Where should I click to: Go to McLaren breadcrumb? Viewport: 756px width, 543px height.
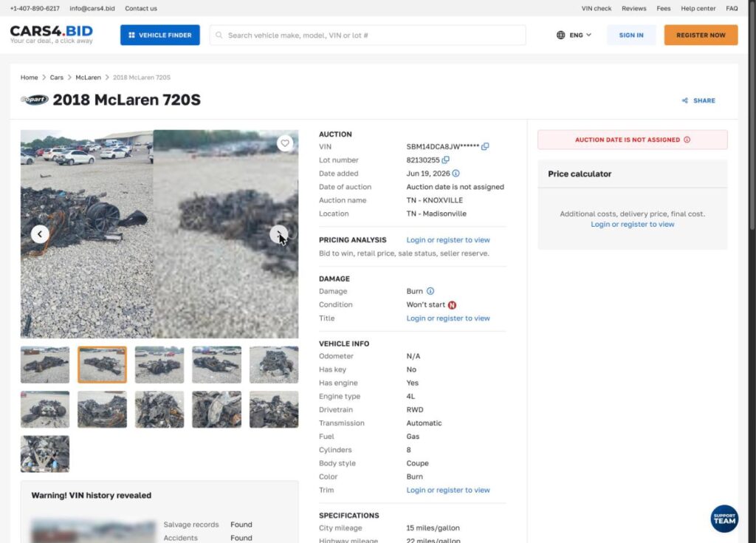point(89,78)
